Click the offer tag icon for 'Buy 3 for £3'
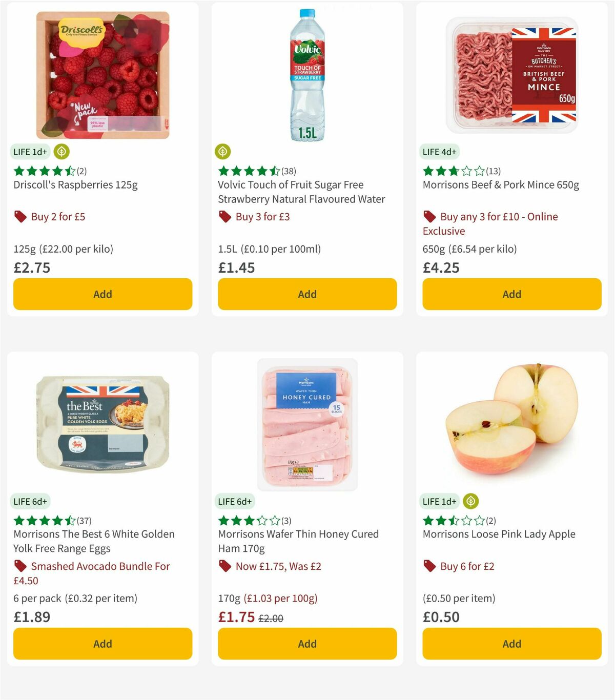 click(225, 216)
